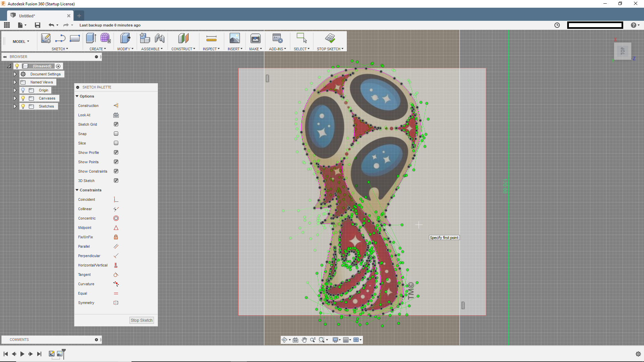This screenshot has width=644, height=362.
Task: Toggle the Show Constraints checkbox
Action: click(x=116, y=171)
